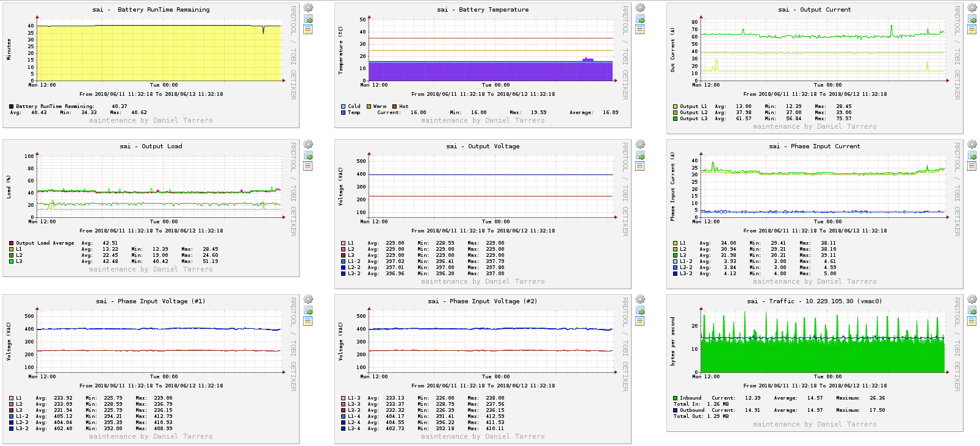Export CSV data for Output Voltage graph
This screenshot has width=980, height=446.
[x=640, y=156]
